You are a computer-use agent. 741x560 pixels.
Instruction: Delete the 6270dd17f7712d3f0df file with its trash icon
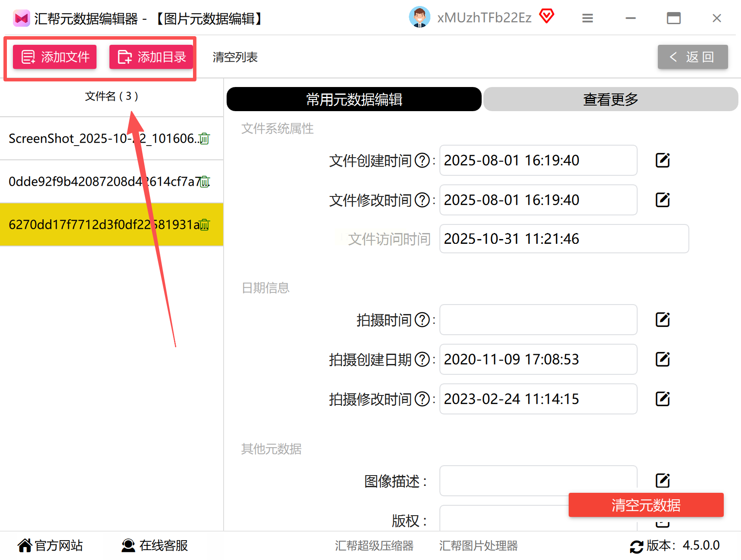point(205,225)
